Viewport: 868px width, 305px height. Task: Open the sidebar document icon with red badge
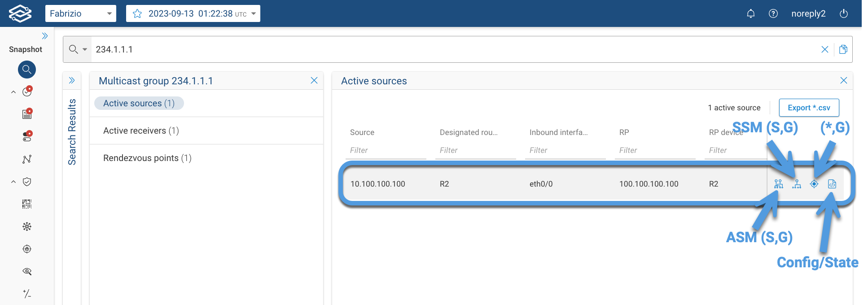click(x=27, y=114)
